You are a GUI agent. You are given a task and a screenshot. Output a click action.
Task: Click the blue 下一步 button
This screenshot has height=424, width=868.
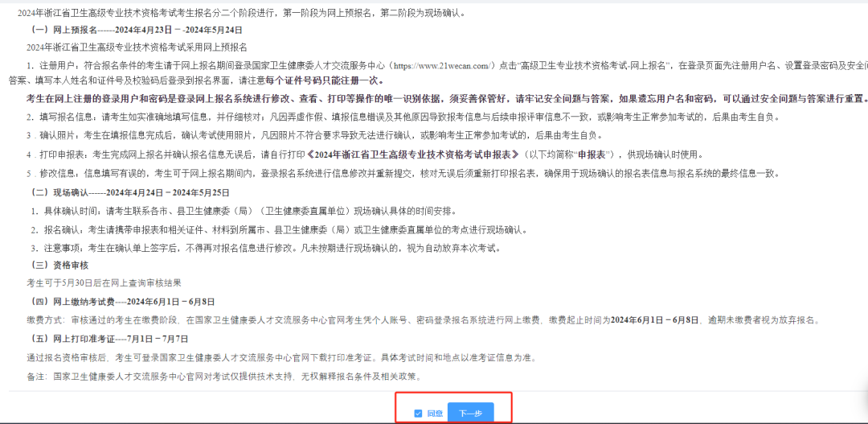(470, 414)
